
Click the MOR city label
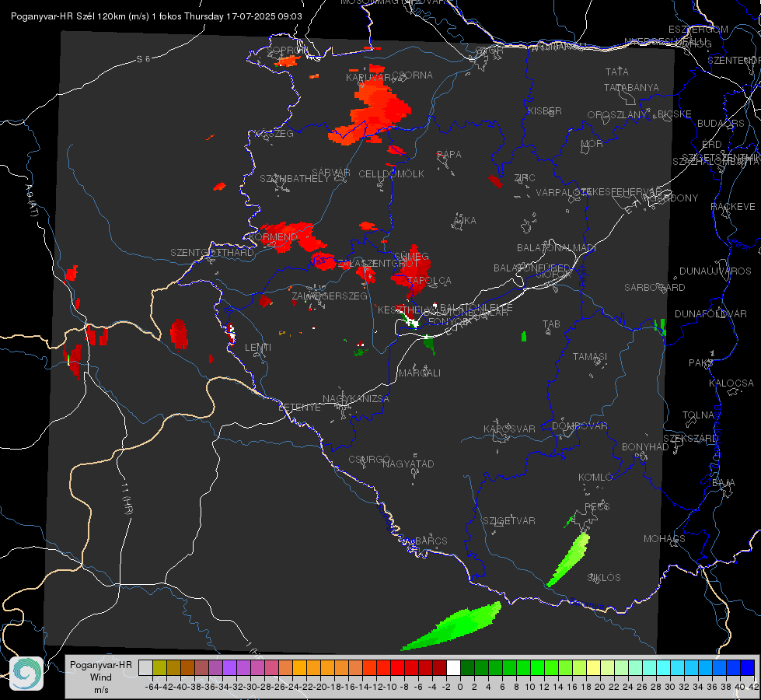pyautogui.click(x=592, y=144)
